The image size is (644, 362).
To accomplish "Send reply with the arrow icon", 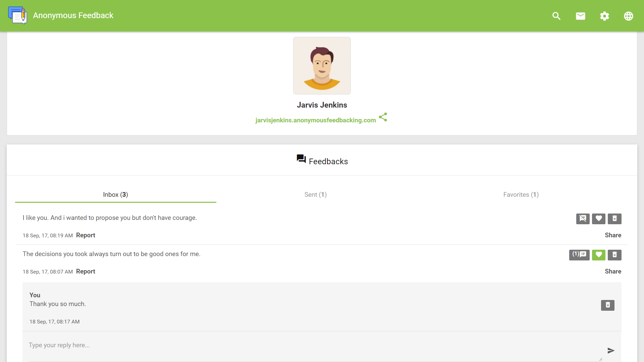I will [611, 350].
